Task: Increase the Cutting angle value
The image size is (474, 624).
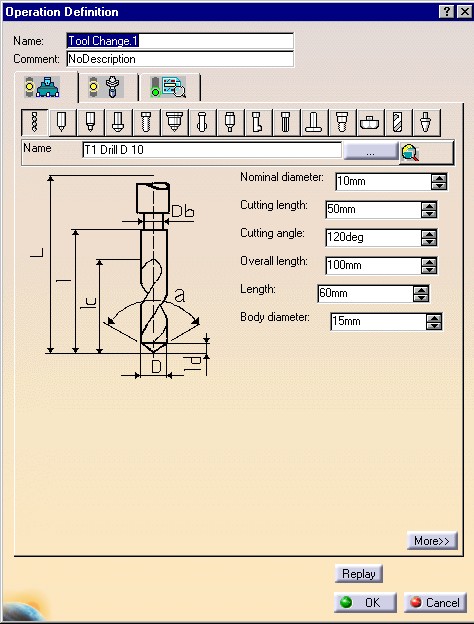Action: (x=429, y=234)
